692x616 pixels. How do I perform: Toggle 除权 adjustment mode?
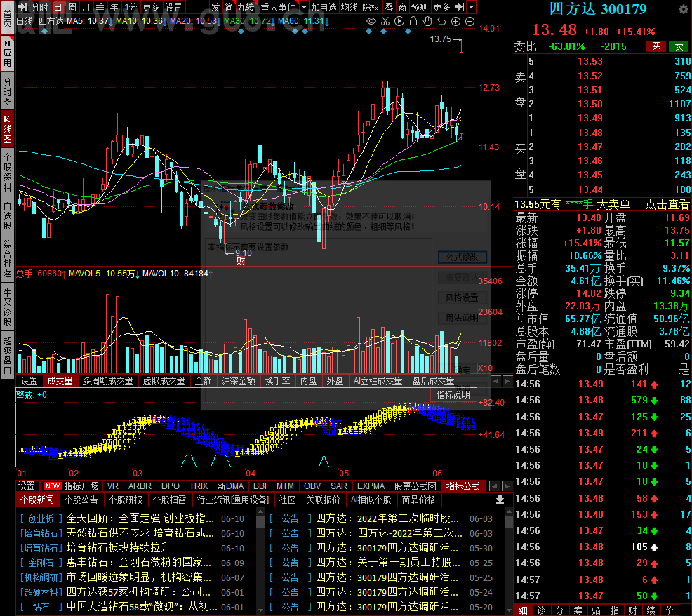[371, 7]
